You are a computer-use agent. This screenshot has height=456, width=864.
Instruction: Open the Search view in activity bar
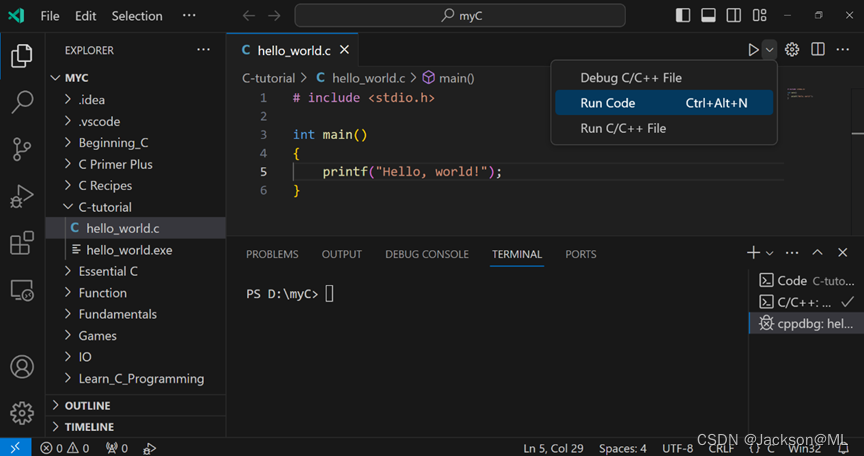[22, 102]
